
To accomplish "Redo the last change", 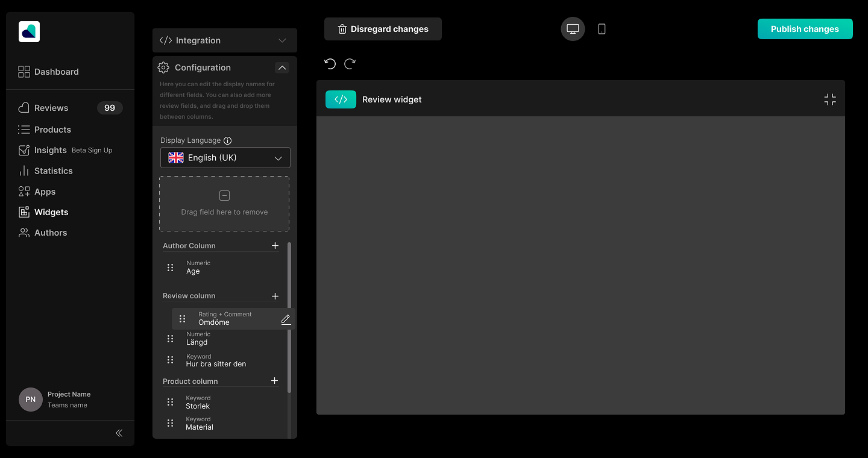I will (350, 64).
